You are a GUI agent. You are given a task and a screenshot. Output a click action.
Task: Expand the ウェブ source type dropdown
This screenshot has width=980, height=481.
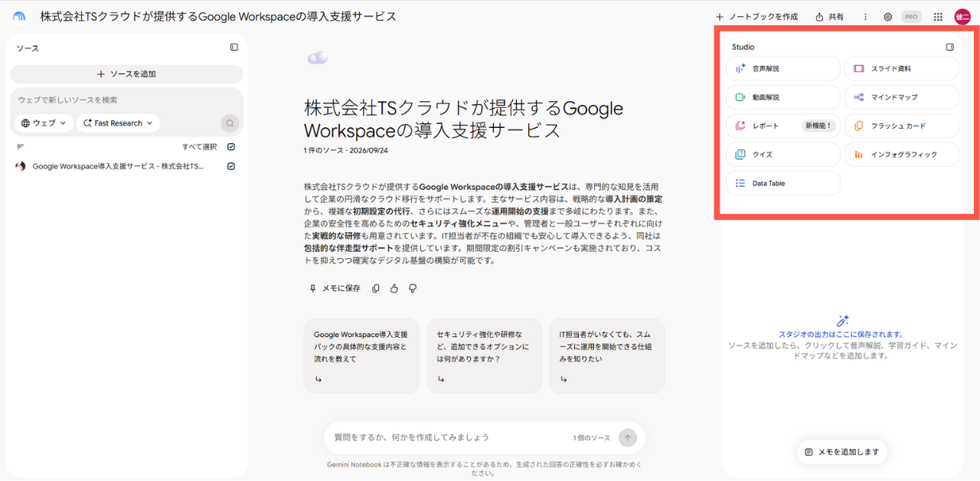(44, 123)
